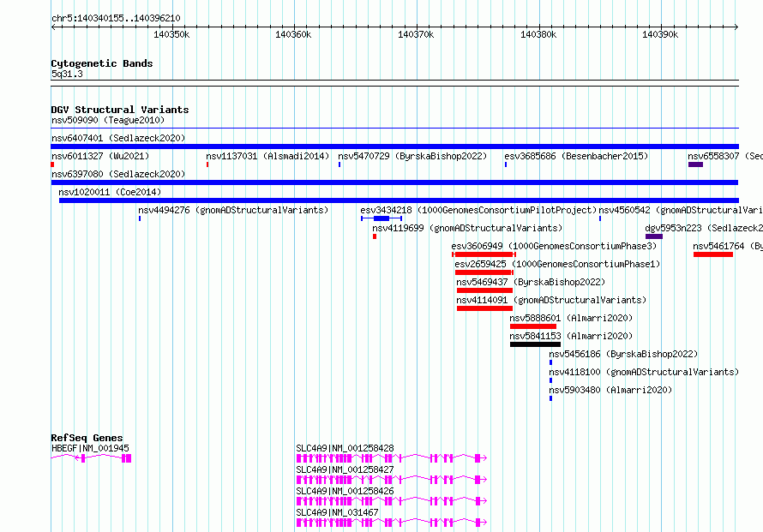Select the SLC4A9 NM_001258427 exon glyph
Viewport: 763px width, 532px height.
[x=392, y=480]
